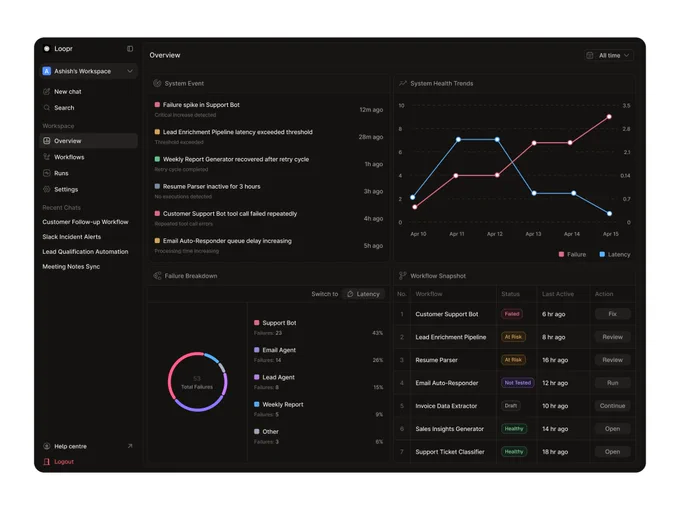The image size is (680, 510).
Task: Click the Draft status badge
Action: coord(511,406)
